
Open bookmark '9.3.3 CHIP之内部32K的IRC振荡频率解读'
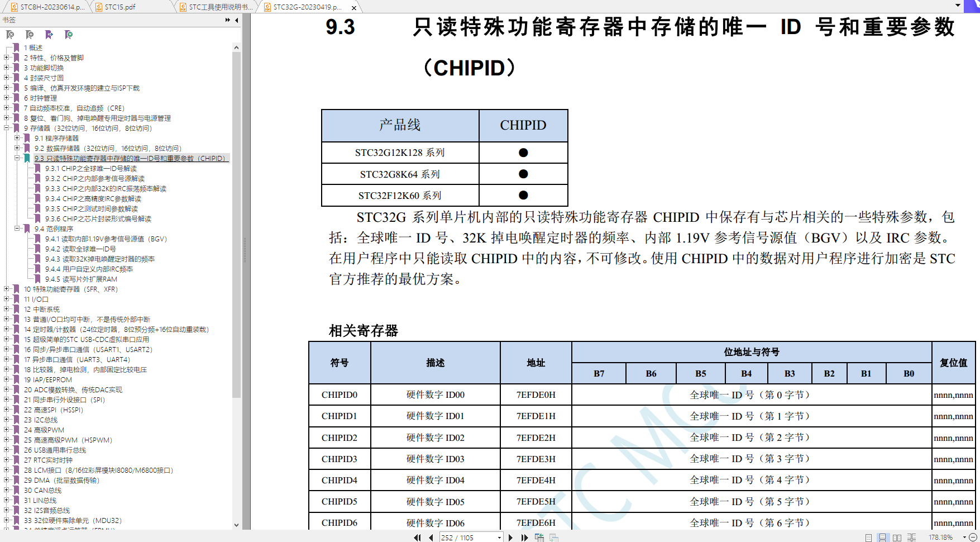(x=106, y=188)
